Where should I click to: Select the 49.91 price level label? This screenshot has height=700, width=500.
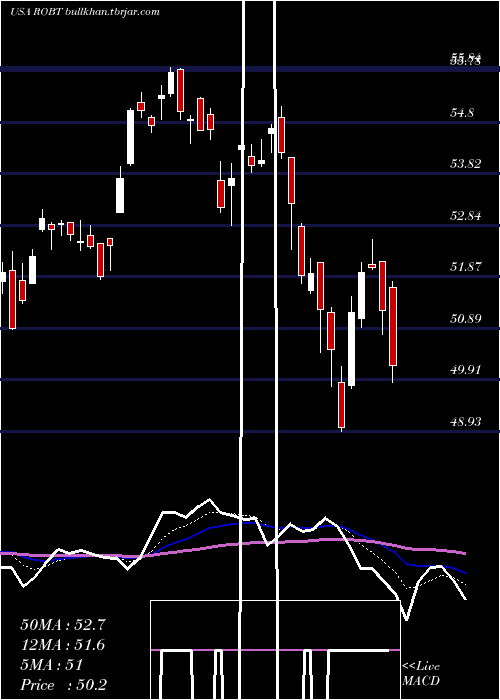[x=466, y=370]
